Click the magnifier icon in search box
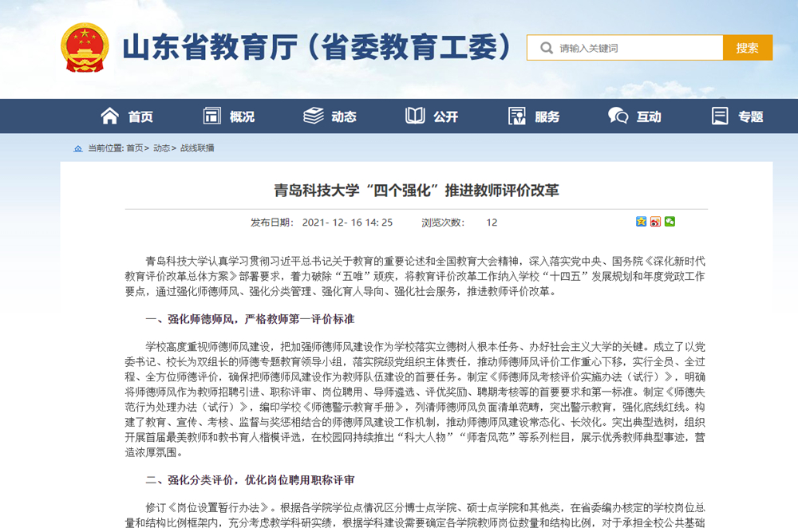 click(547, 48)
